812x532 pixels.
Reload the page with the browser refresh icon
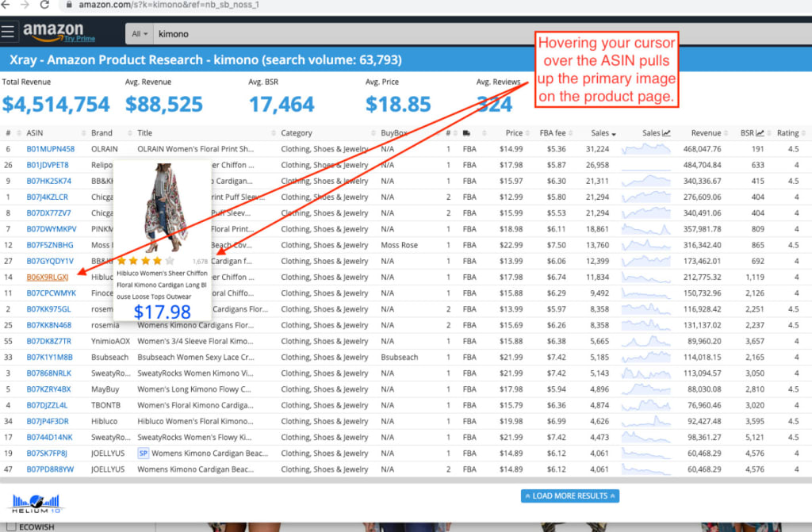(44, 5)
